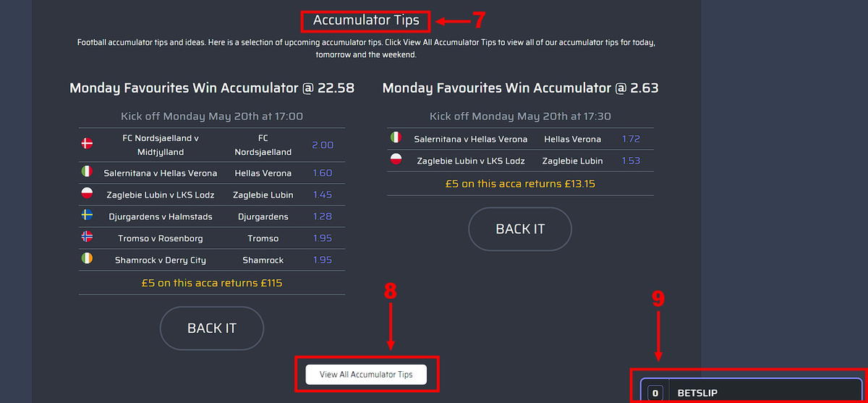This screenshot has width=868, height=403.
Task: Select the 2.00 odds for FC Nordsjaelland
Action: [x=323, y=145]
